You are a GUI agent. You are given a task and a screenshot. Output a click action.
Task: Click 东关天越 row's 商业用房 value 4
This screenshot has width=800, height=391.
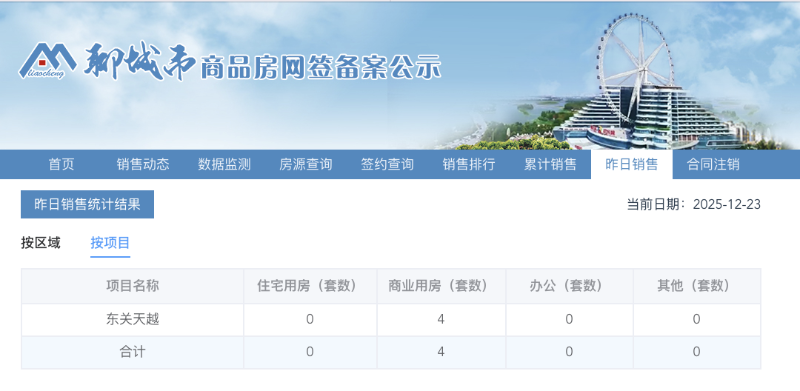pyautogui.click(x=441, y=320)
